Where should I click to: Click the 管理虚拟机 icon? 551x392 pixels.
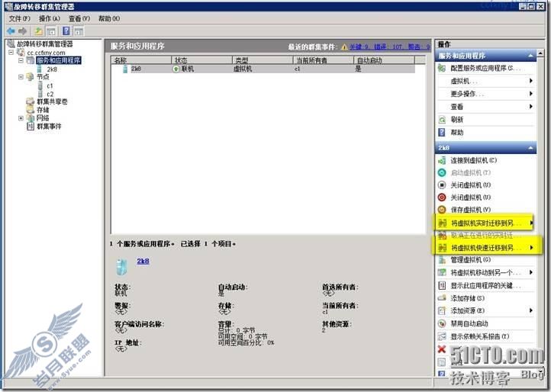[x=442, y=260]
